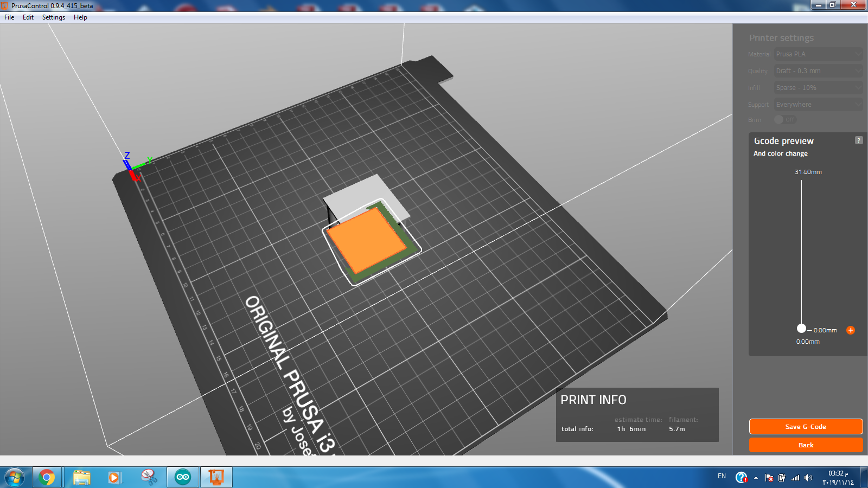This screenshot has width=868, height=488.
Task: Expand the Support dropdown showing Everywhere
Action: pos(818,105)
